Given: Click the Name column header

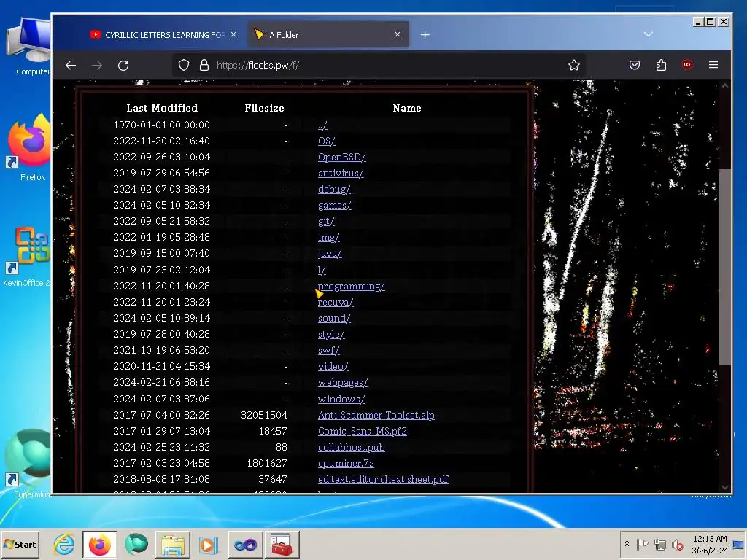Looking at the screenshot, I should 407,108.
